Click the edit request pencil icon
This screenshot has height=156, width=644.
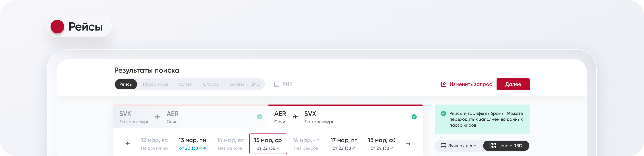tap(443, 84)
